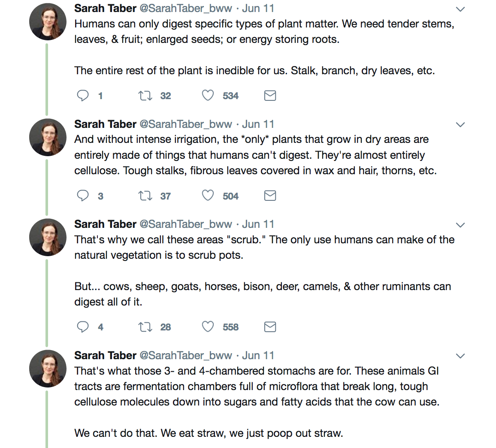The width and height of the screenshot is (496, 448).
Task: Click the @SarahTaber_bww handle on the 'scrub' tweet
Action: (186, 224)
